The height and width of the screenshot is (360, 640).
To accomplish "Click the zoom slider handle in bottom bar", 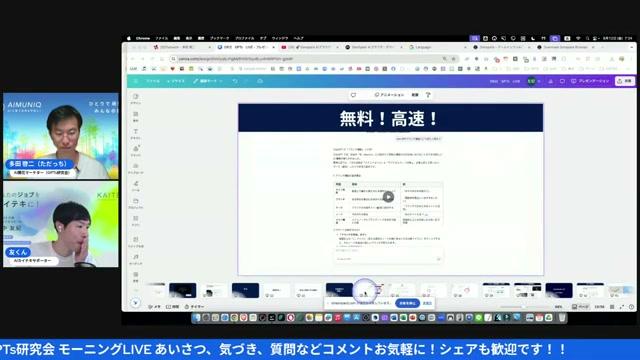I will tap(523, 307).
